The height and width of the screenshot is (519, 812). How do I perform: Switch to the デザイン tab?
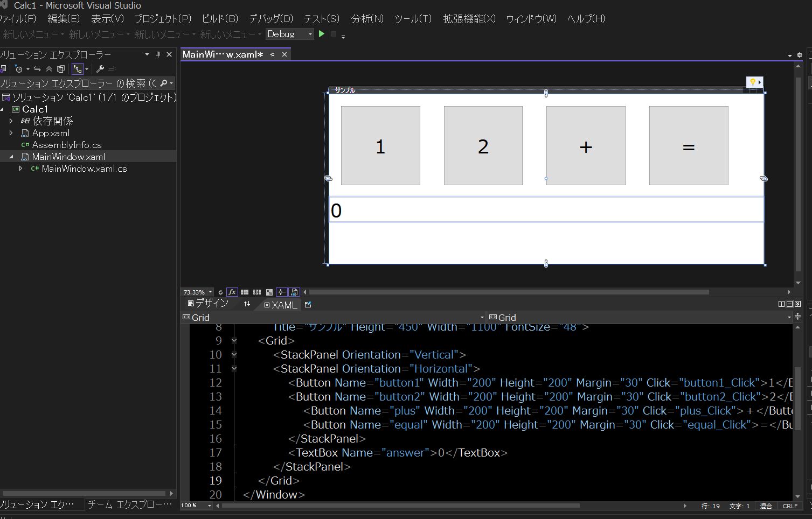208,304
